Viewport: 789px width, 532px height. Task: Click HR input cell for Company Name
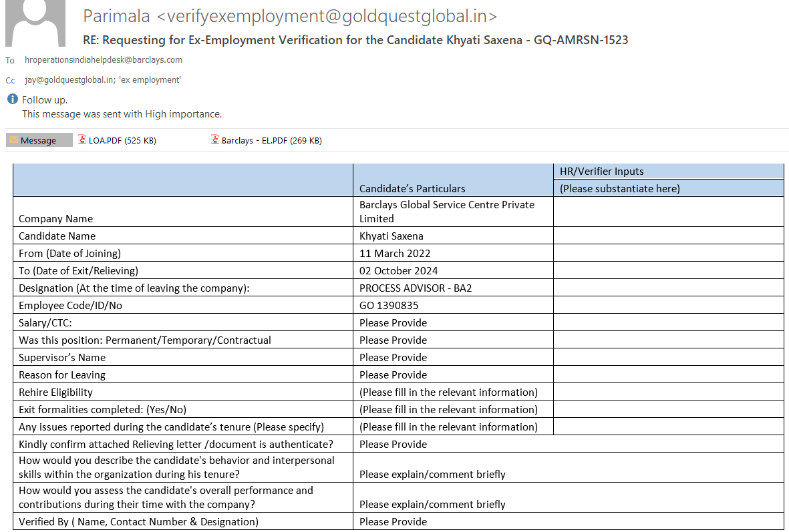coord(669,212)
